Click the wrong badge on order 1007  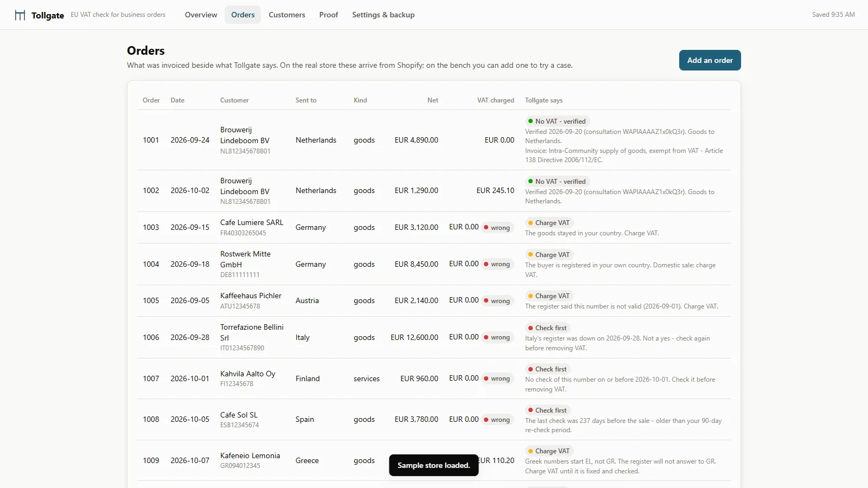pyautogui.click(x=497, y=378)
